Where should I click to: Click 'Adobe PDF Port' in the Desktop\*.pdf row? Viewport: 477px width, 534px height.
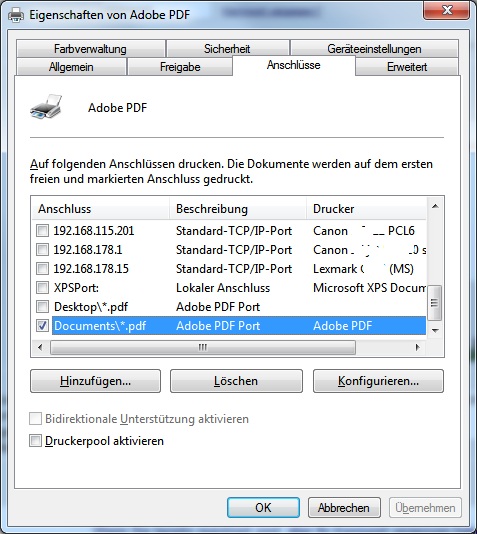218,307
